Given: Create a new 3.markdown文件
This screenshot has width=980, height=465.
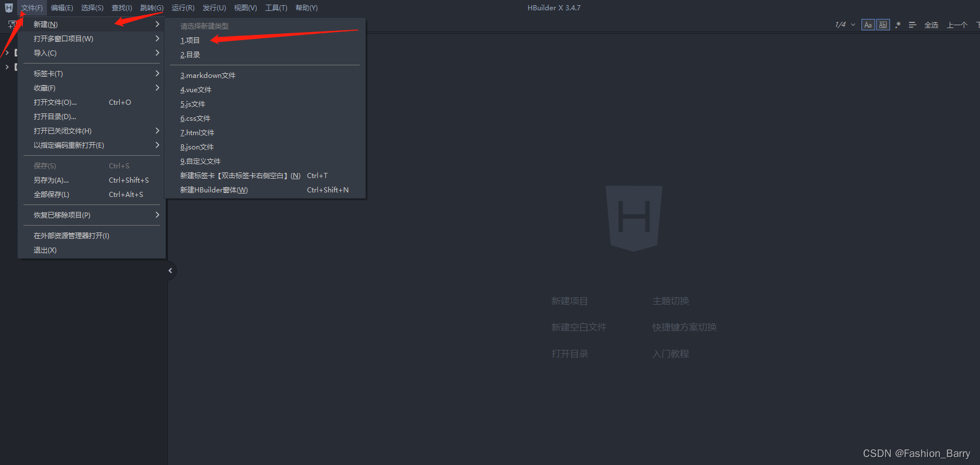Looking at the screenshot, I should (x=265, y=76).
